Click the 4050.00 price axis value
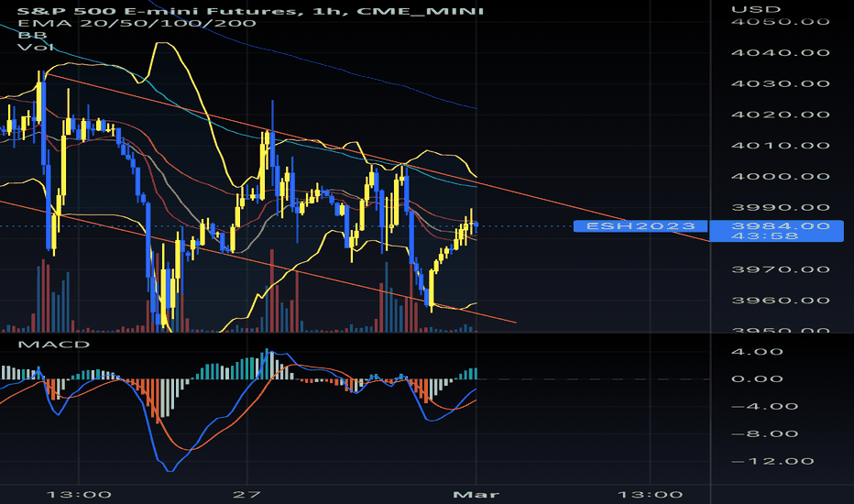854x504 pixels. pos(781,22)
